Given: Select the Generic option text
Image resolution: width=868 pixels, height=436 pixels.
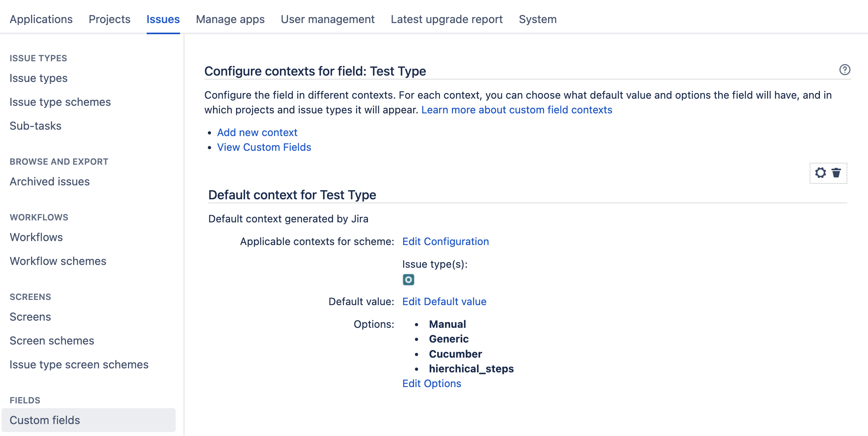Looking at the screenshot, I should coord(449,339).
